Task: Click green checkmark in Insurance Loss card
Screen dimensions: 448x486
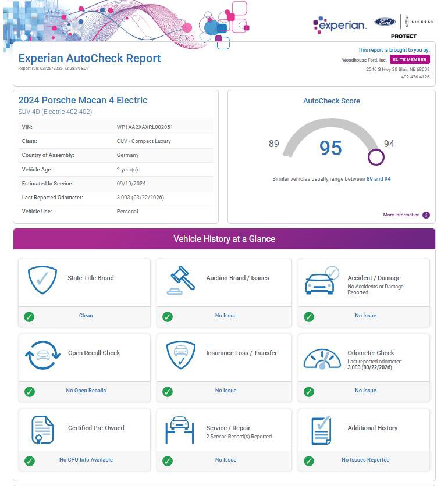Action: pos(168,392)
